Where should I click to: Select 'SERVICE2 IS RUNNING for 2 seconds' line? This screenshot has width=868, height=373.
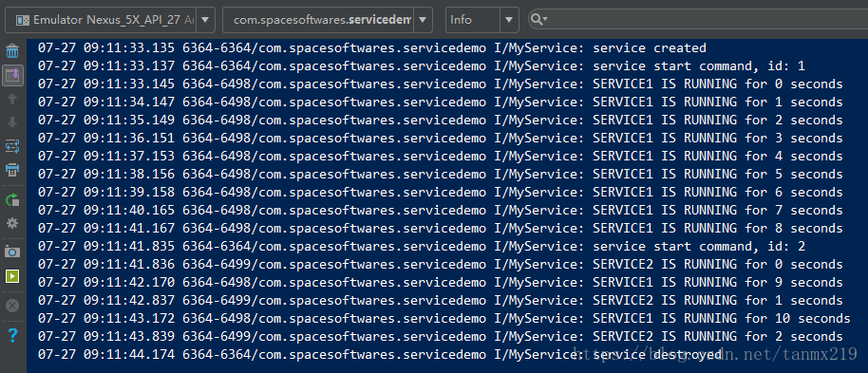tap(440, 337)
